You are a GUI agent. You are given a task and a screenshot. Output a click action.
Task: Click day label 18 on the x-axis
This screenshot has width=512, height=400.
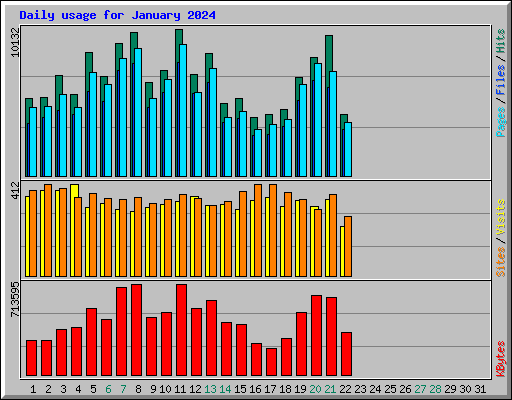[285, 389]
